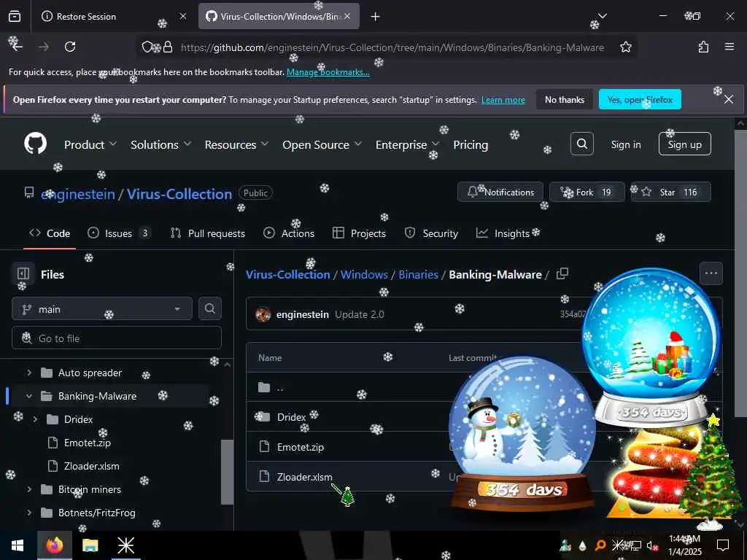Viewport: 747px width, 560px height.
Task: Open the Windows notification center icon
Action: [723, 545]
